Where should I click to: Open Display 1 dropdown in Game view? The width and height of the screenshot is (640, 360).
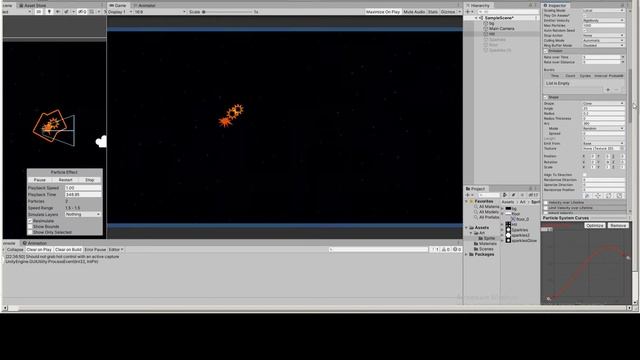[x=119, y=12]
